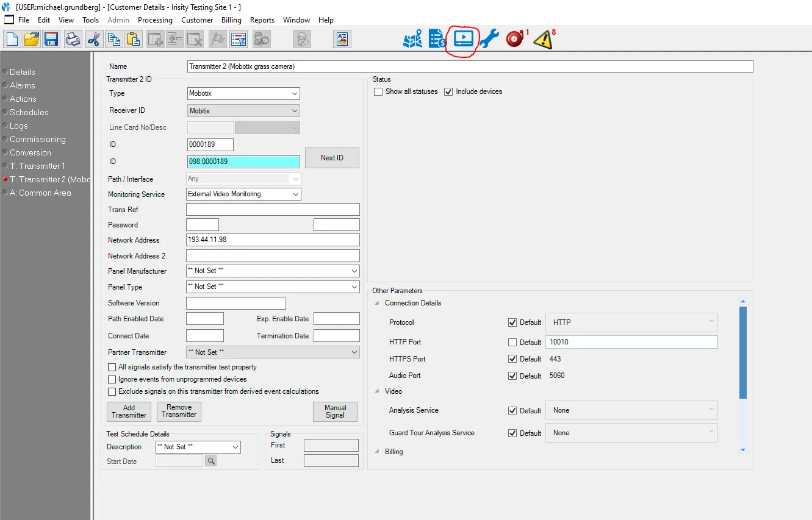Click the Network Address input field
Screen dimensions: 812x520
pyautogui.click(x=273, y=240)
